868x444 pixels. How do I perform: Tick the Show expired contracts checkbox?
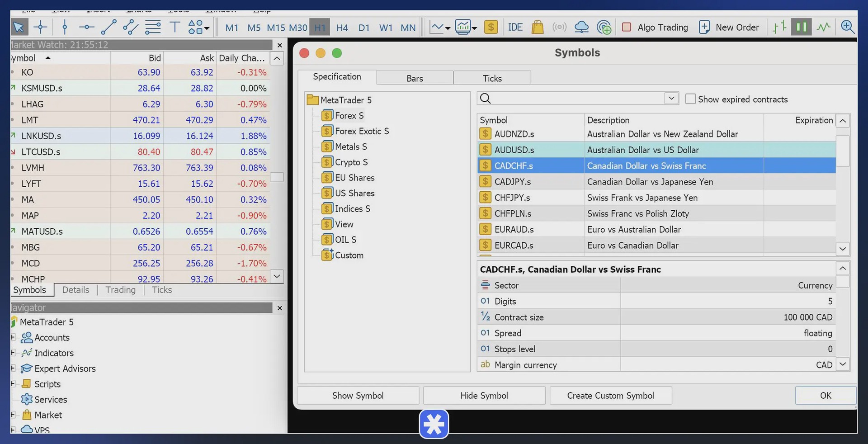tap(690, 99)
